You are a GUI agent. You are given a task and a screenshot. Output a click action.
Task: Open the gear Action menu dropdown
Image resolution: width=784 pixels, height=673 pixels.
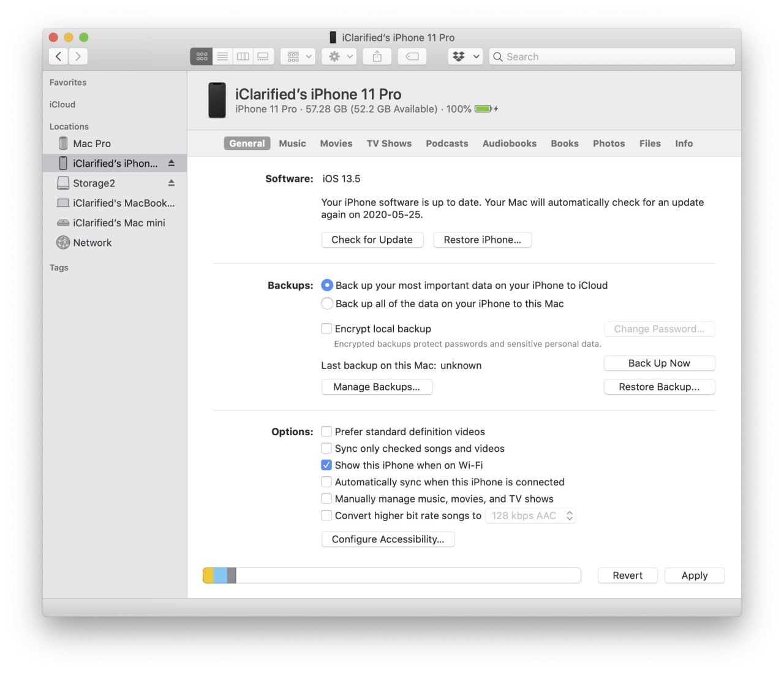coord(341,56)
